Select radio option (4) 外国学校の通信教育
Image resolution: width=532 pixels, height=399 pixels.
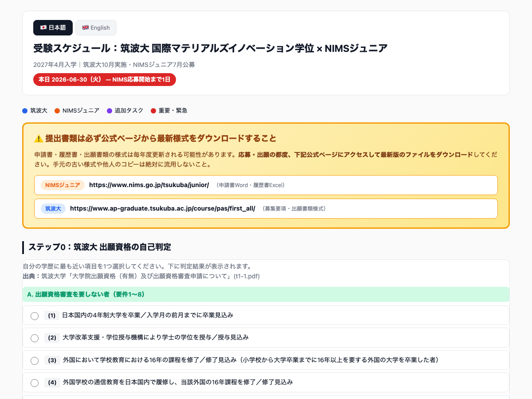click(x=35, y=383)
